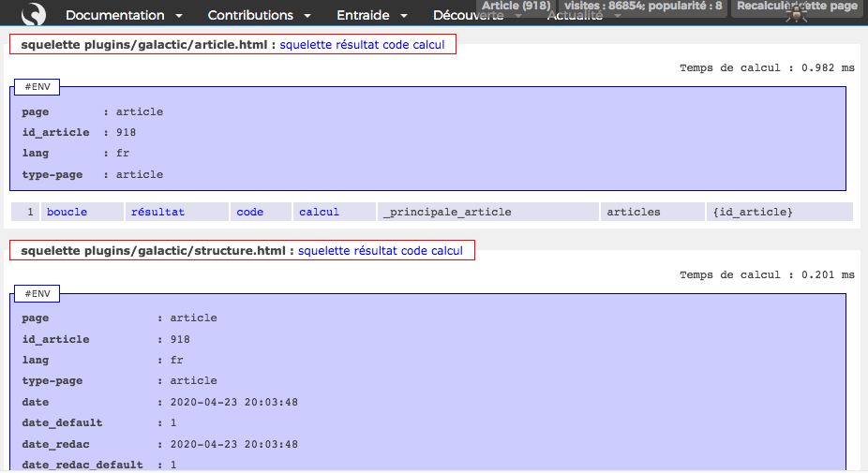The height and width of the screenshot is (473, 868).
Task: Click squelette link in structure.html header
Action: [324, 251]
